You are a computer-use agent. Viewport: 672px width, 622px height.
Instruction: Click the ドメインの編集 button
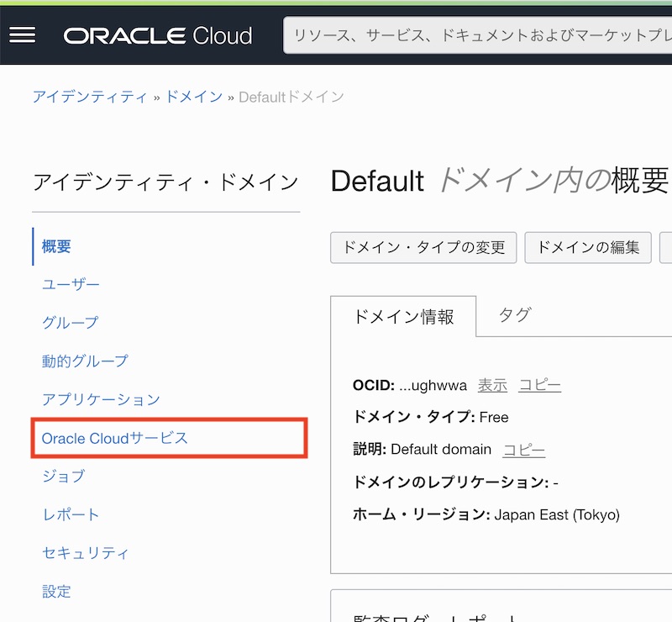[x=588, y=248]
